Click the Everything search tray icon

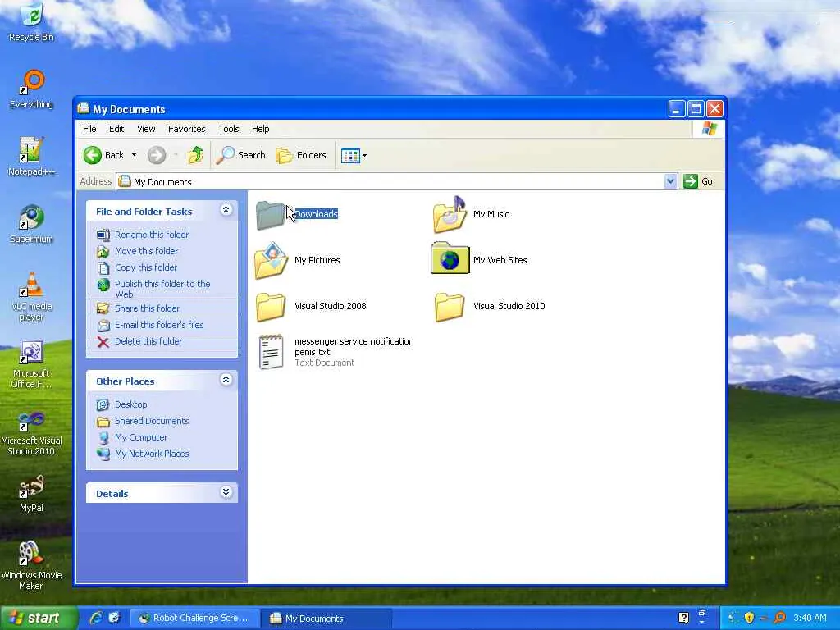pyautogui.click(x=780, y=619)
